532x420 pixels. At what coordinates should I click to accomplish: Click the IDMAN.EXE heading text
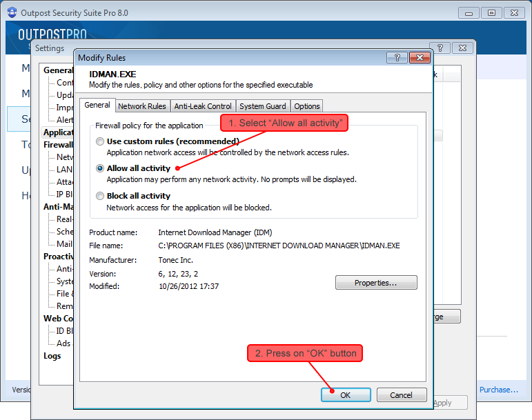(112, 74)
